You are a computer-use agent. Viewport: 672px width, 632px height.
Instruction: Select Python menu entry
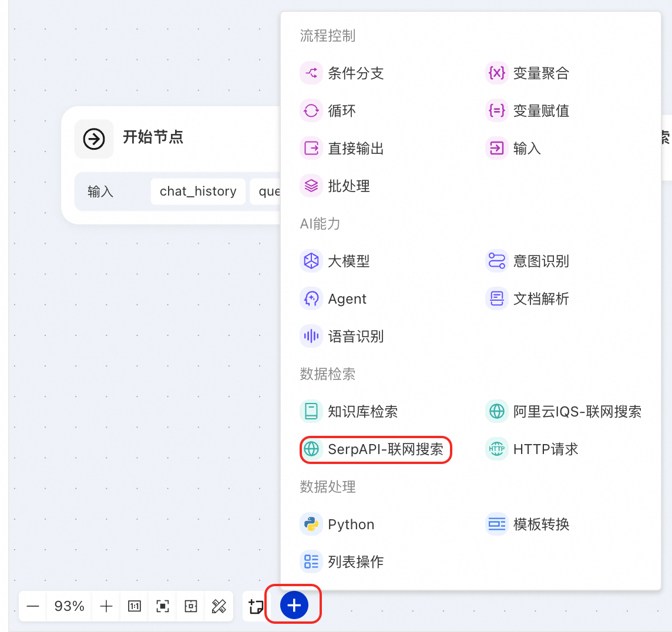337,524
